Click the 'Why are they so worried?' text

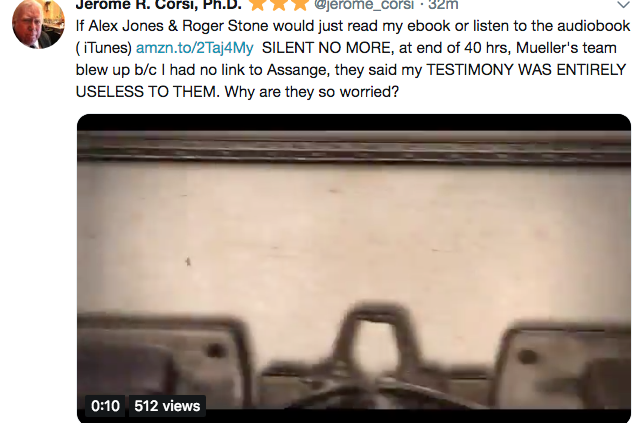click(312, 92)
